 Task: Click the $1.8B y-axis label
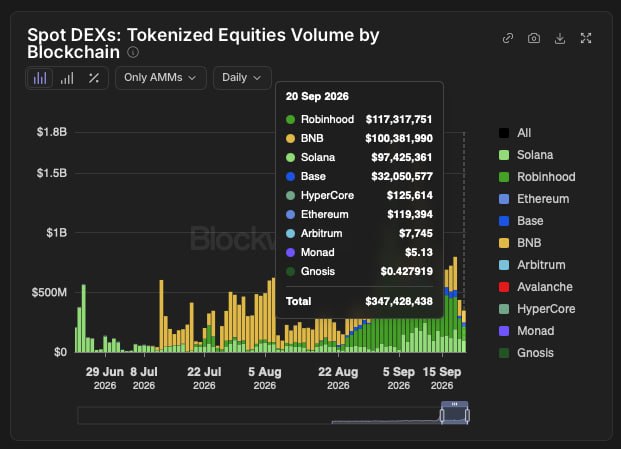51,132
